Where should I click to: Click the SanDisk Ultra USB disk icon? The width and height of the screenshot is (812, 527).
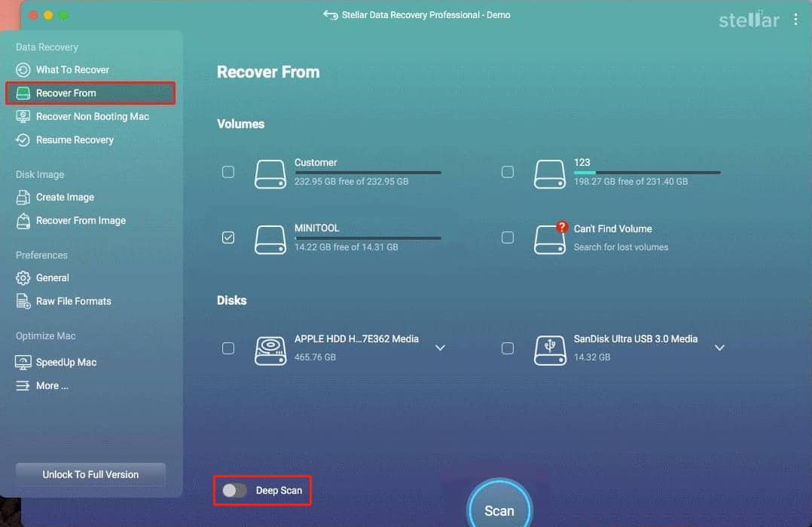[549, 351]
